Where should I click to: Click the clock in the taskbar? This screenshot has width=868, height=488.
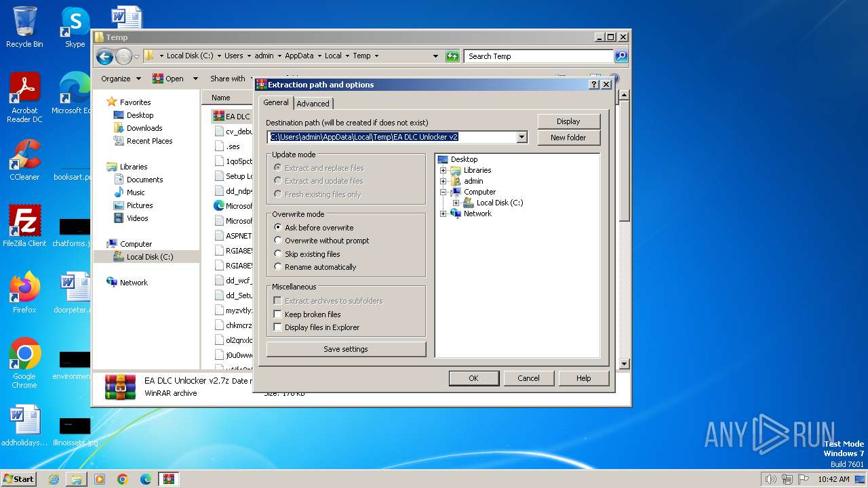coord(833,479)
